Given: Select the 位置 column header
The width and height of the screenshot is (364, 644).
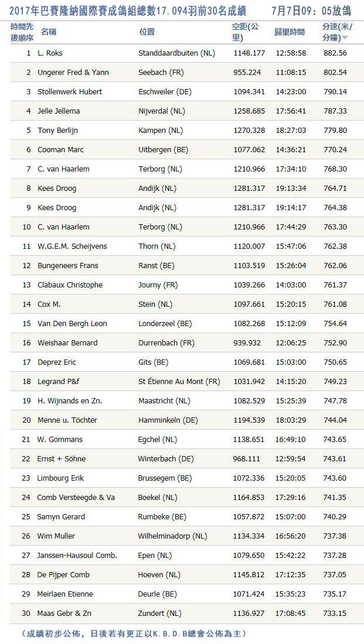Looking at the screenshot, I should (147, 32).
